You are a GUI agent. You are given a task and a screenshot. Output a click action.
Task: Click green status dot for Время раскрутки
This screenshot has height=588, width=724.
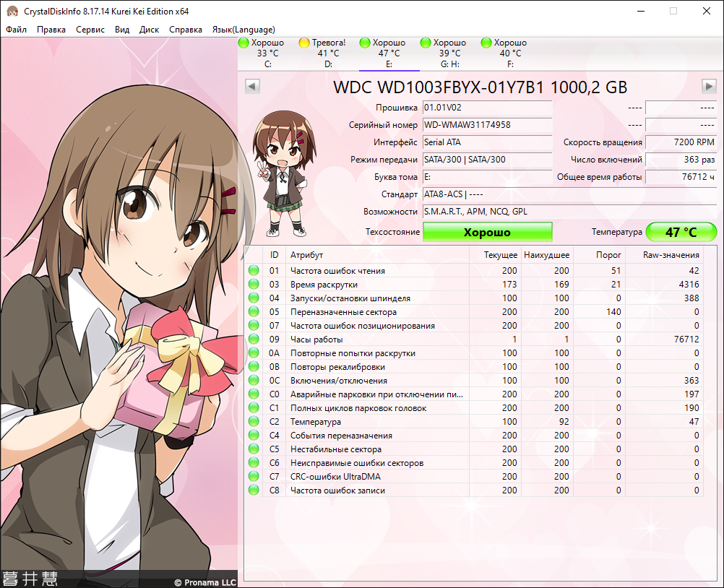click(x=254, y=285)
